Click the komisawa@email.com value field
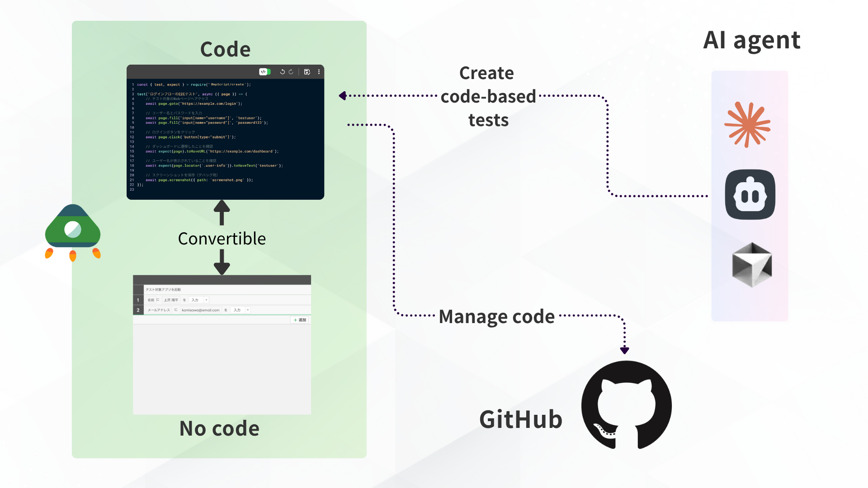Viewport: 868px width, 488px height. [x=200, y=310]
